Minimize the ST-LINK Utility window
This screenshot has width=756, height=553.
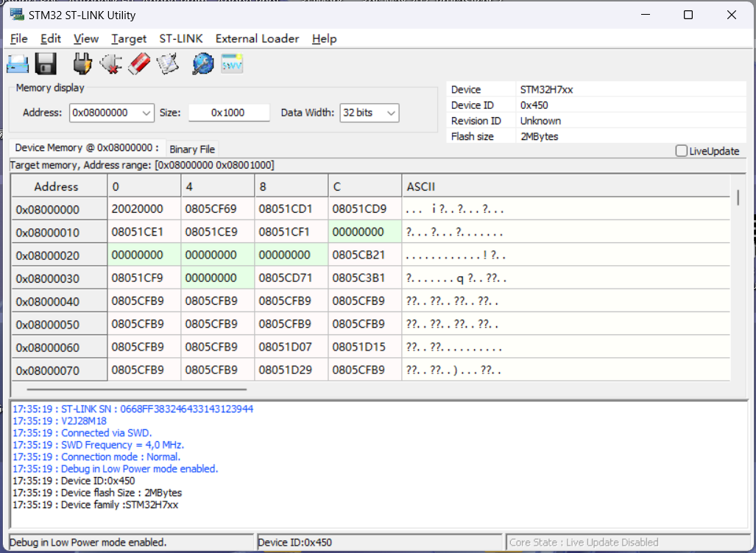pos(646,15)
